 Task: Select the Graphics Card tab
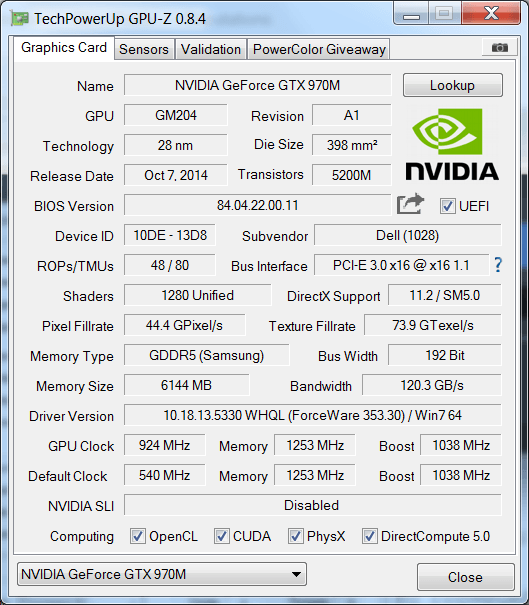click(64, 48)
